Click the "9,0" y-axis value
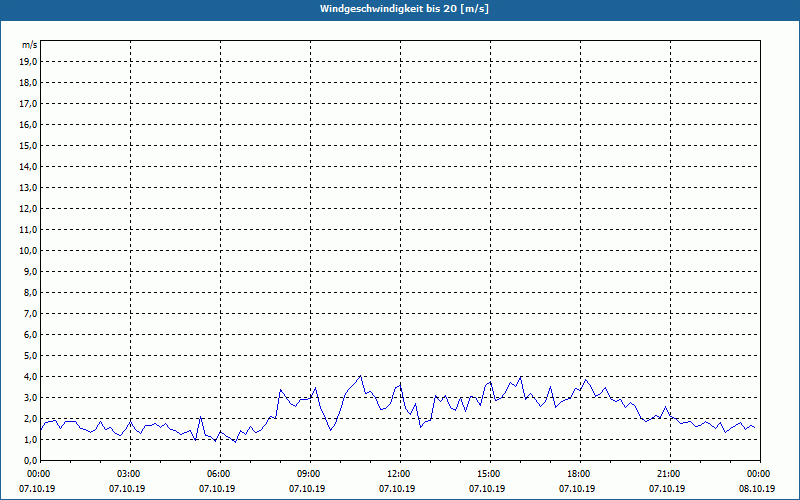Viewport: 800px width, 500px height. (31, 271)
